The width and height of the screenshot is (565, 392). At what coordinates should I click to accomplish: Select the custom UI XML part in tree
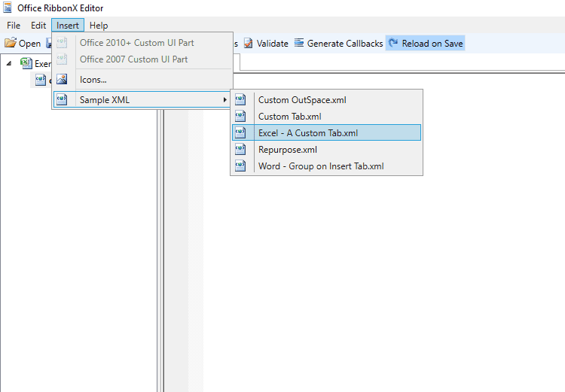[x=41, y=80]
